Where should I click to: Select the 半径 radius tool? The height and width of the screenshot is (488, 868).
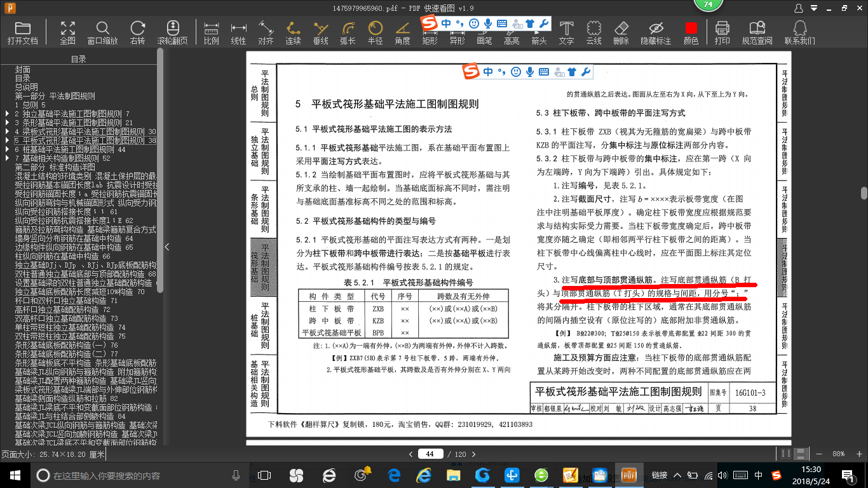(375, 32)
